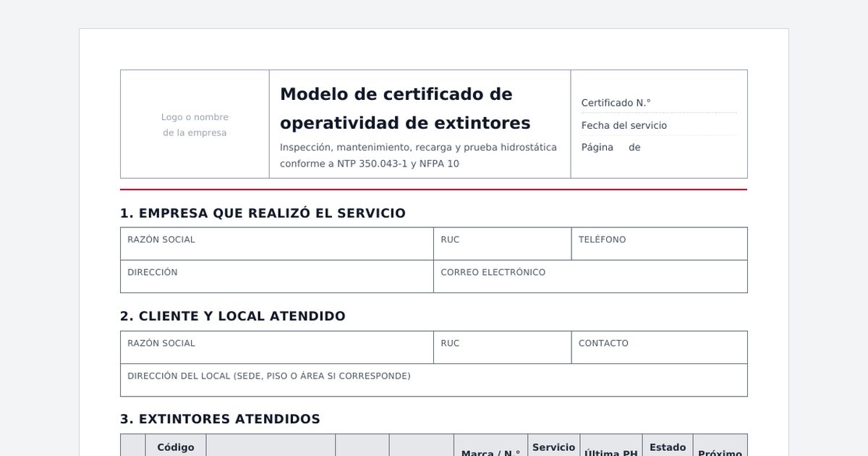Click heading '3. EXTINTORES ATENDIDOS'

pos(220,419)
